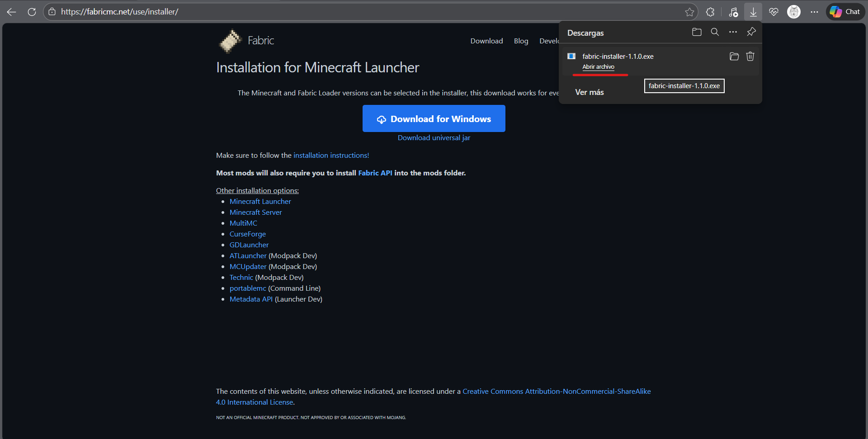The image size is (868, 439).
Task: Click the browser back arrow
Action: pyautogui.click(x=12, y=12)
